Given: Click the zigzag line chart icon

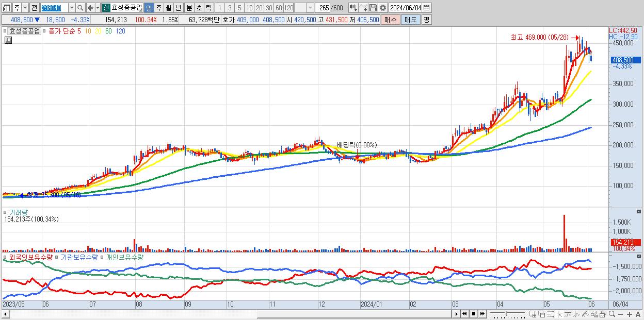Looking at the screenshot, I should click(576, 314).
